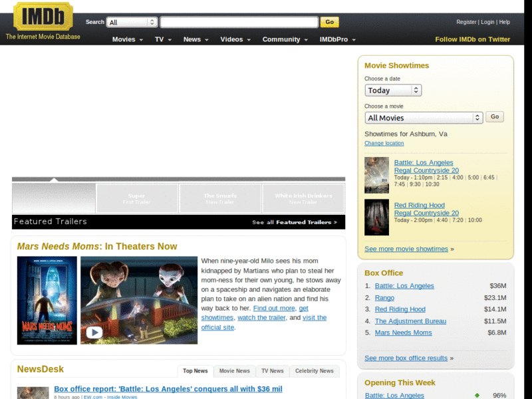Select the Super First Trailer tile
Screen dimensions: 532x399
[x=137, y=198]
